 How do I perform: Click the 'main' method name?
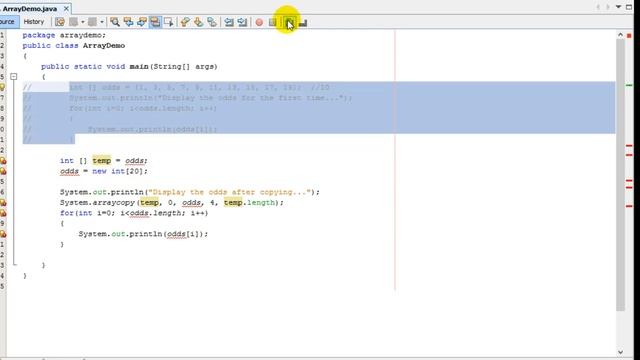click(139, 66)
